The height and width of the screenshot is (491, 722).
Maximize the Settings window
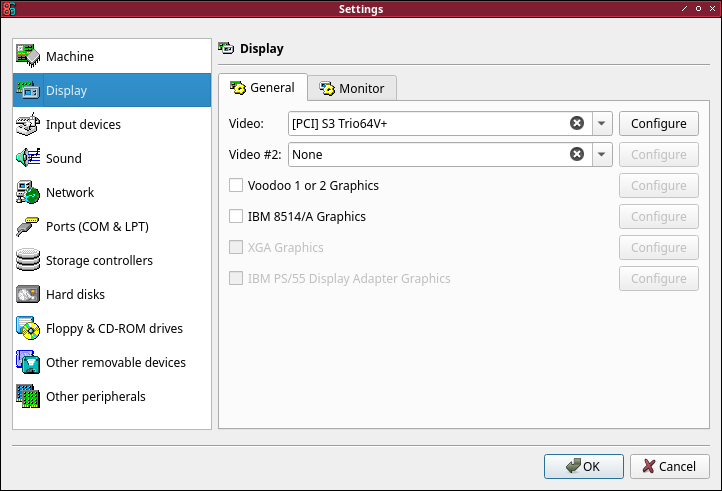click(x=698, y=8)
